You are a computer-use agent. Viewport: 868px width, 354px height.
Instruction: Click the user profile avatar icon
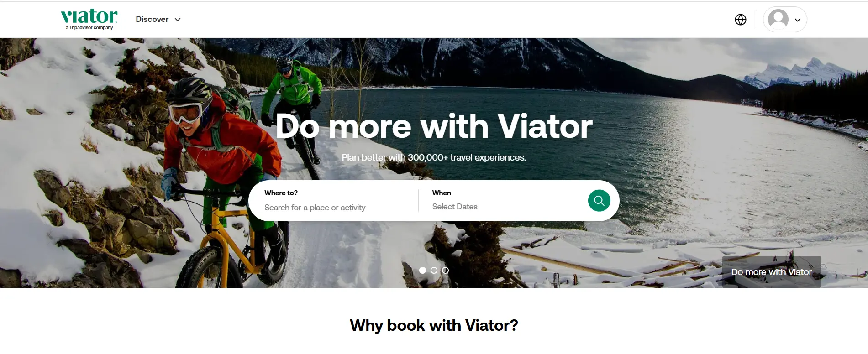coord(778,20)
